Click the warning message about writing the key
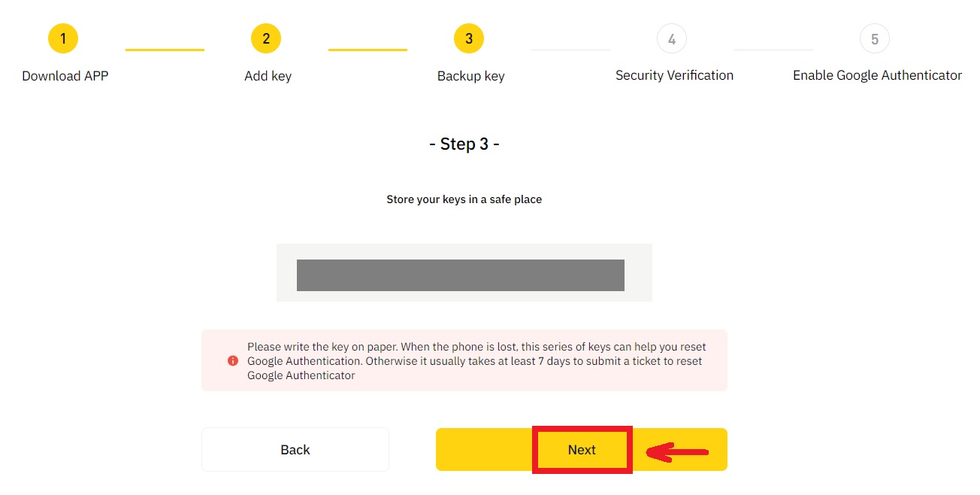980x495 pixels. tap(476, 360)
